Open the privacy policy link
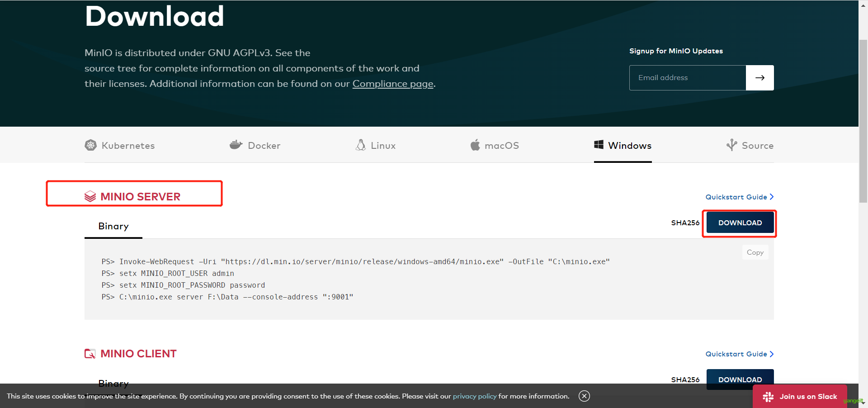The width and height of the screenshot is (868, 408). click(475, 396)
